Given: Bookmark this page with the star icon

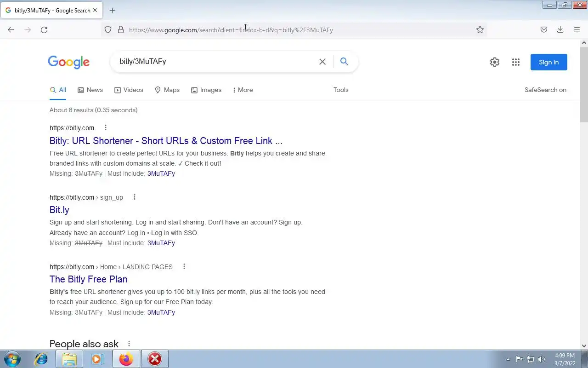Looking at the screenshot, I should pyautogui.click(x=480, y=30).
